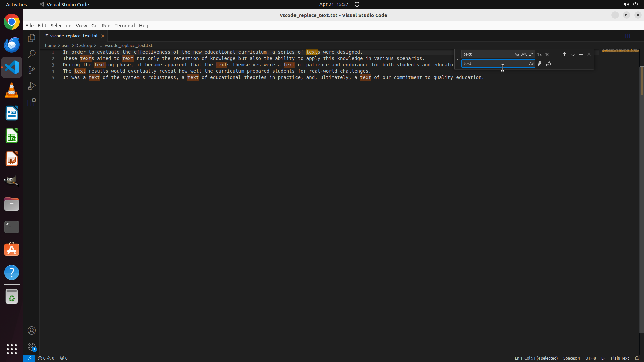This screenshot has width=644, height=362.
Task: Toggle Match Case in find box
Action: click(517, 54)
